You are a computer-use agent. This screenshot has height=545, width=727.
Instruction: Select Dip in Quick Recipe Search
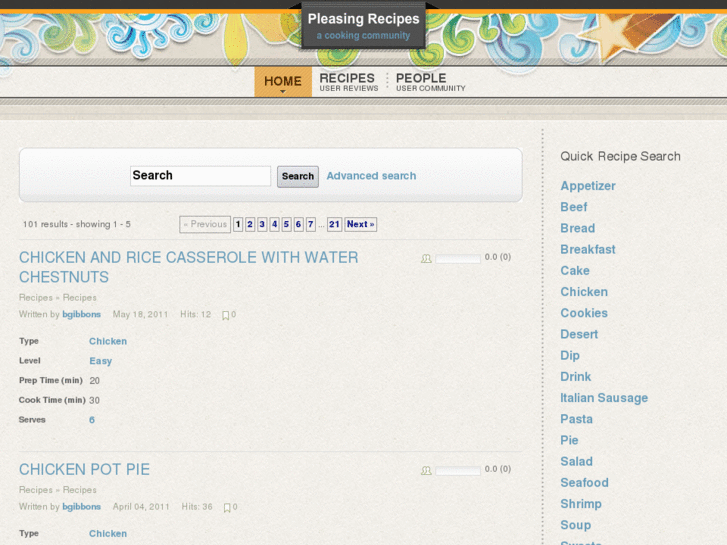coord(570,356)
